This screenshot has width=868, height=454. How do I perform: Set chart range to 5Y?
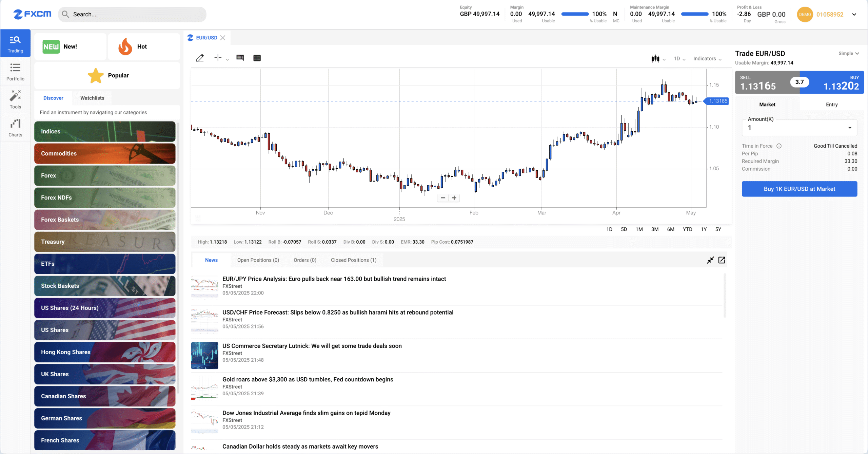[x=718, y=229]
